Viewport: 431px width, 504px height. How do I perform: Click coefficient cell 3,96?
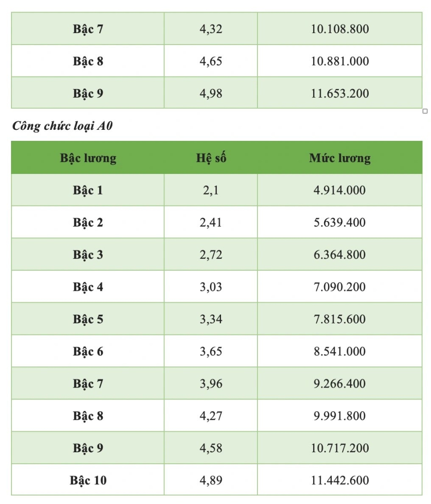click(x=210, y=384)
